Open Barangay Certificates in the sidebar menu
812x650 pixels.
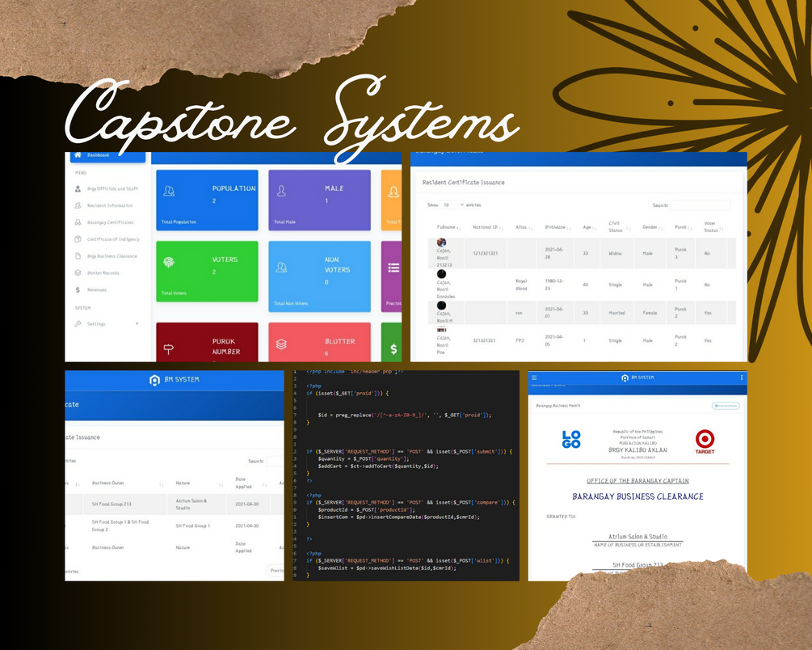111,222
